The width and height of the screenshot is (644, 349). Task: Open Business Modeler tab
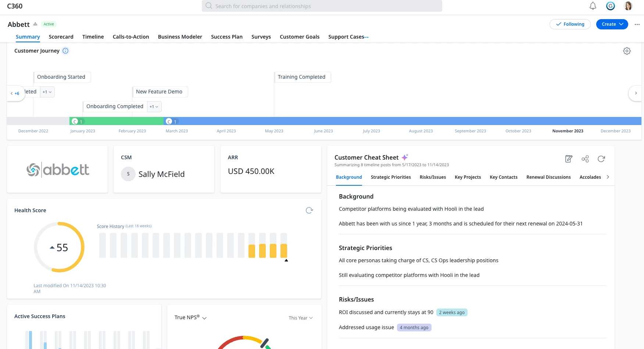click(x=180, y=37)
